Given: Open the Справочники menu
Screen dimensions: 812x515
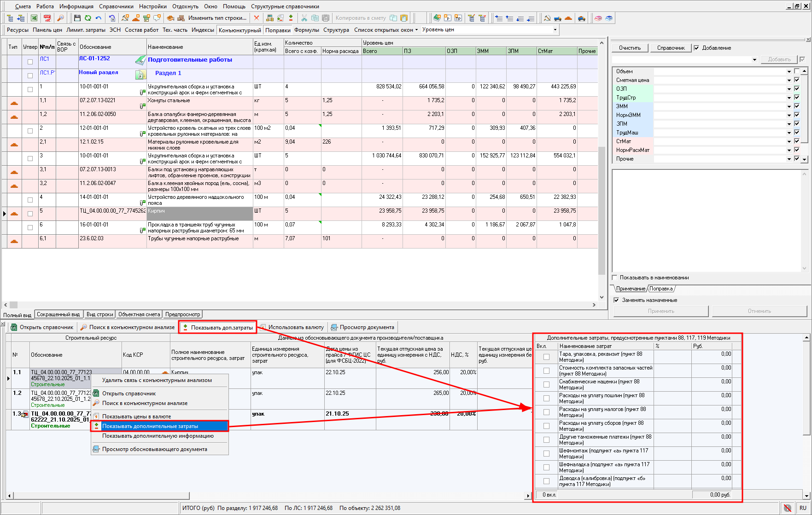Looking at the screenshot, I should coord(116,6).
